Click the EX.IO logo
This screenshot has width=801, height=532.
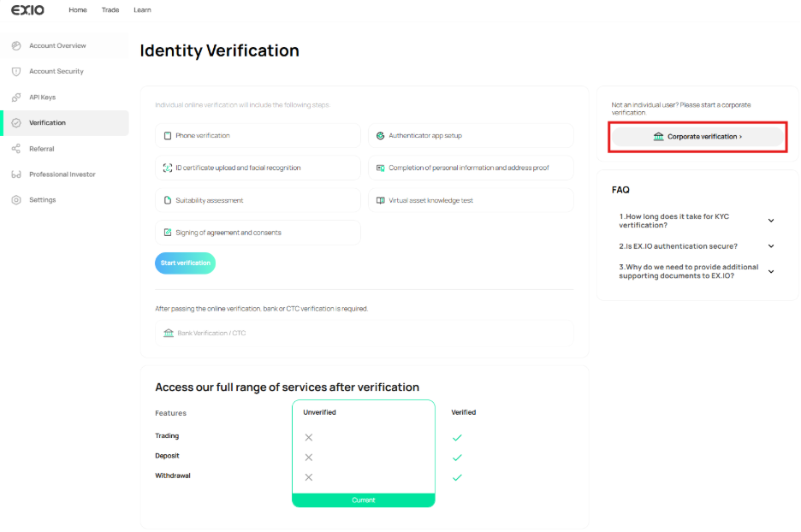point(27,10)
